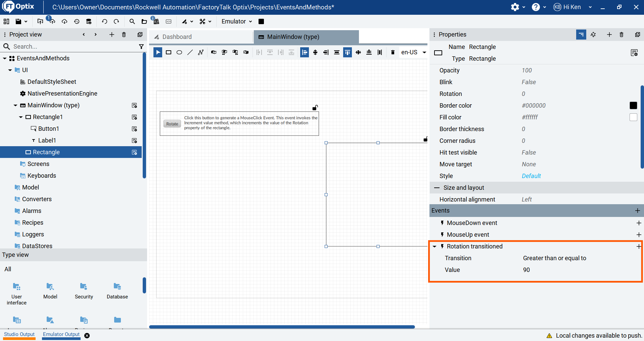Add a new node in Project view
Viewport: 644px width, 341px height.
[112, 35]
